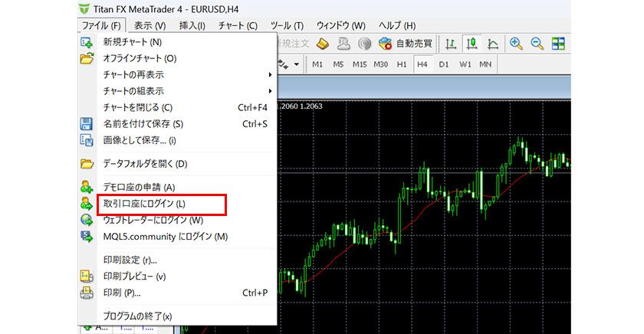Viewport: 644px width, 334px height.
Task: Select the H1 timeframe
Action: 402,64
